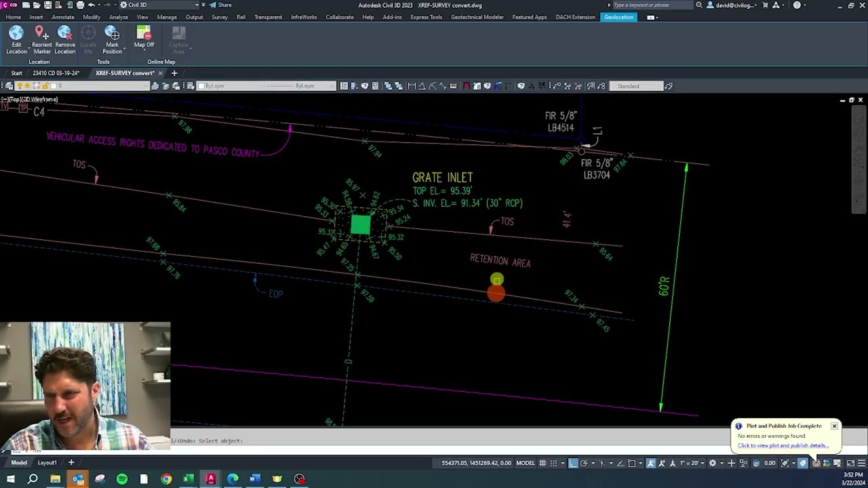
Task: Switch to the 23410 CD 03-19-24 drawing tab
Action: [x=56, y=73]
